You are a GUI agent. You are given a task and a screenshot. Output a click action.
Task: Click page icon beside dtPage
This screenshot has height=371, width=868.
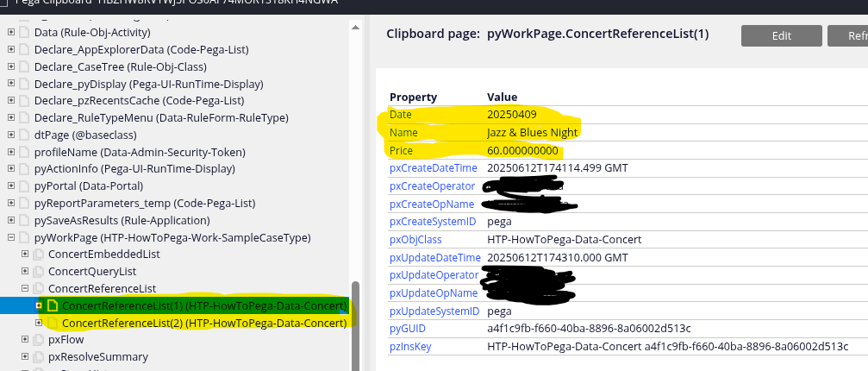point(24,135)
